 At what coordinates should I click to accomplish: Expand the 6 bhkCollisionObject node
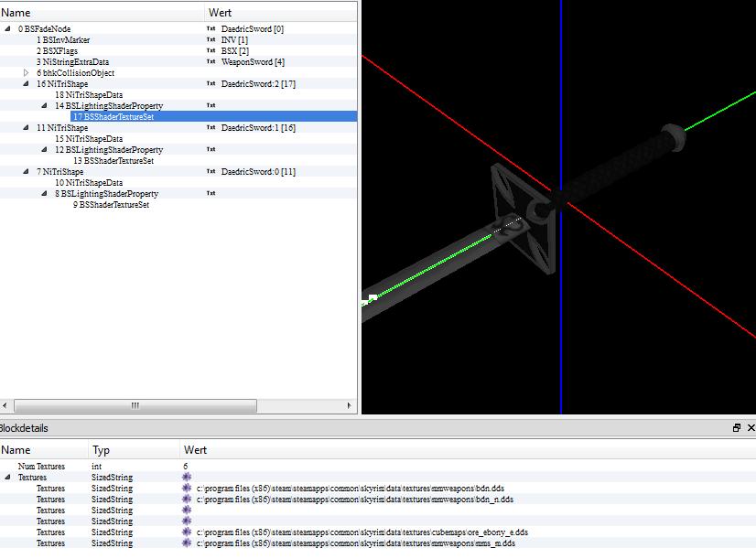click(x=27, y=73)
